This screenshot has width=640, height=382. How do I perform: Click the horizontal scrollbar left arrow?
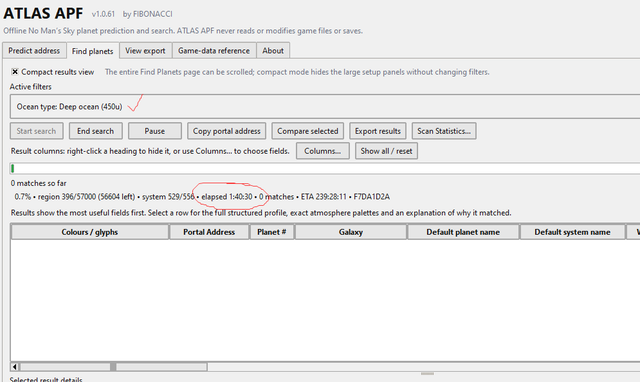[x=15, y=367]
